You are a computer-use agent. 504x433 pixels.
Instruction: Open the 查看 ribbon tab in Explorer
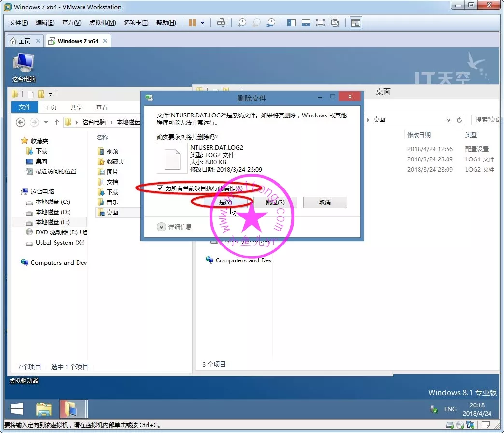pos(101,107)
